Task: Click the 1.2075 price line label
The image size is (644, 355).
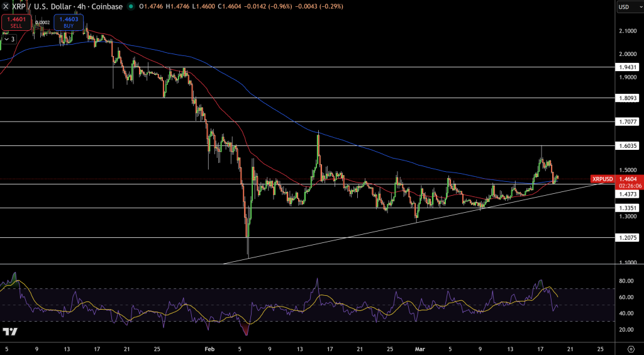Action: (626, 237)
